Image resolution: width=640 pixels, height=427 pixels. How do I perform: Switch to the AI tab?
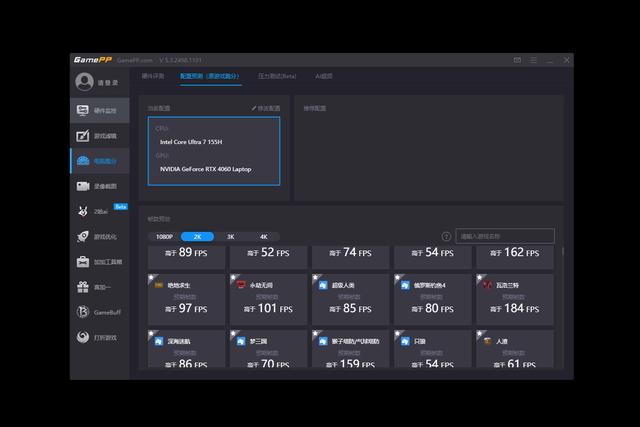(x=324, y=76)
